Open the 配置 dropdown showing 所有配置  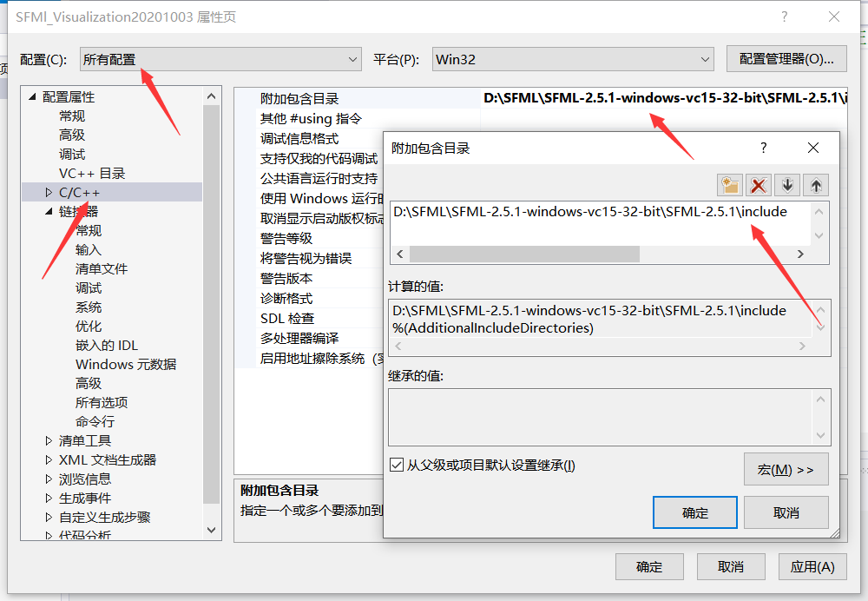pyautogui.click(x=220, y=59)
